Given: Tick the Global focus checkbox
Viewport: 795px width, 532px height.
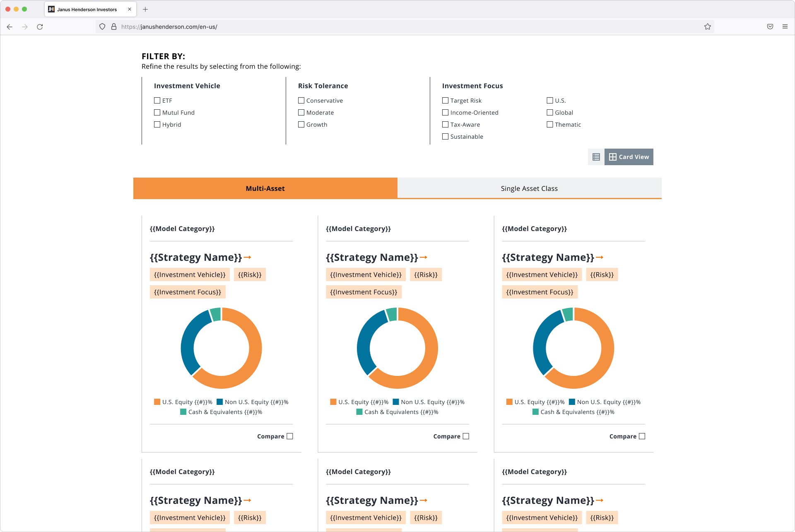Looking at the screenshot, I should 550,113.
